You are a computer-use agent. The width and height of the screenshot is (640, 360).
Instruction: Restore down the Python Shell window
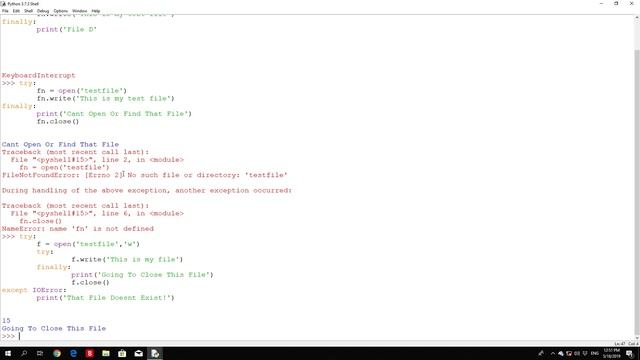[616, 3]
